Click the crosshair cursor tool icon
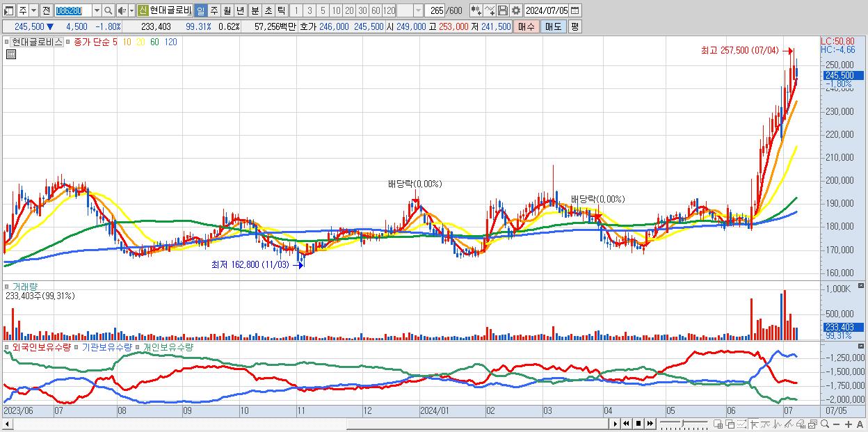Screen dimensions: 868x432 click(754, 424)
